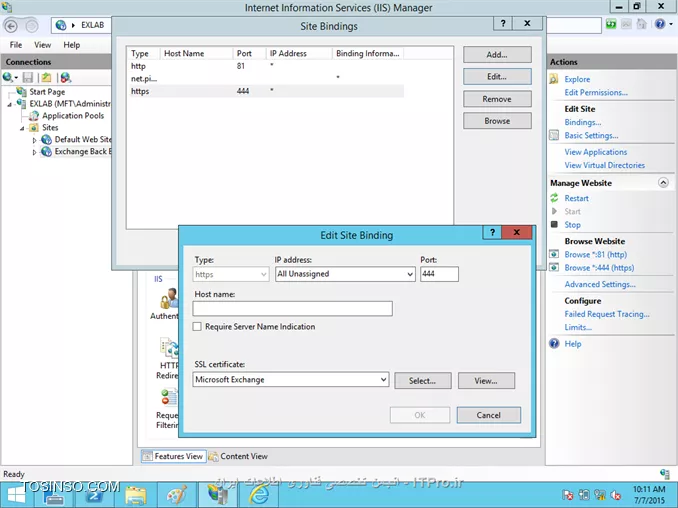
Task: Click the Edit Permissions... link
Action: point(596,93)
